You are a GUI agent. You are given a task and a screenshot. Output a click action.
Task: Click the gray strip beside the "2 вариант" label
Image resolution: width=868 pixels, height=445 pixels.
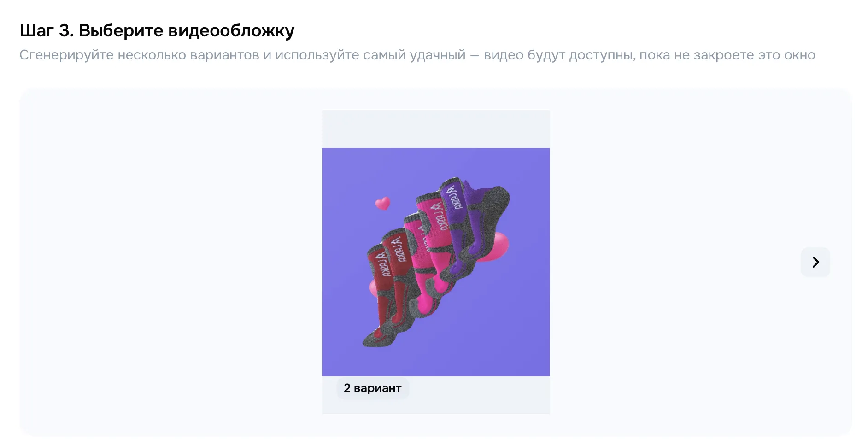tap(479, 395)
